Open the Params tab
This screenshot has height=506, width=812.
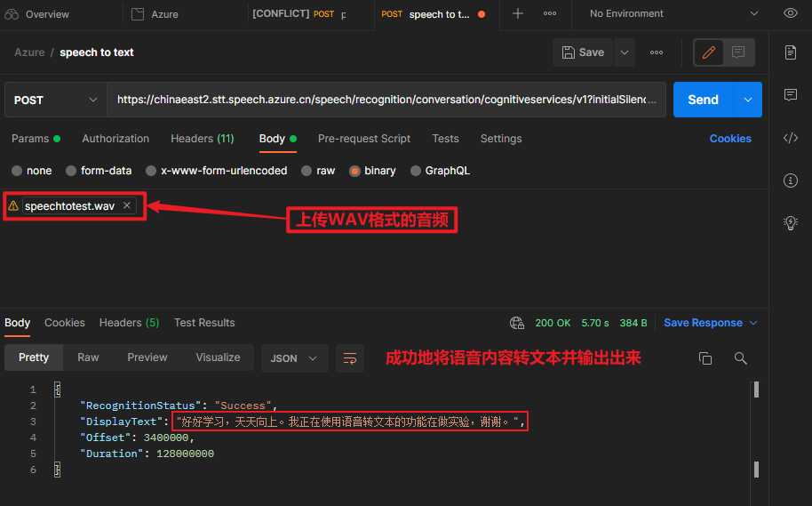(36, 139)
